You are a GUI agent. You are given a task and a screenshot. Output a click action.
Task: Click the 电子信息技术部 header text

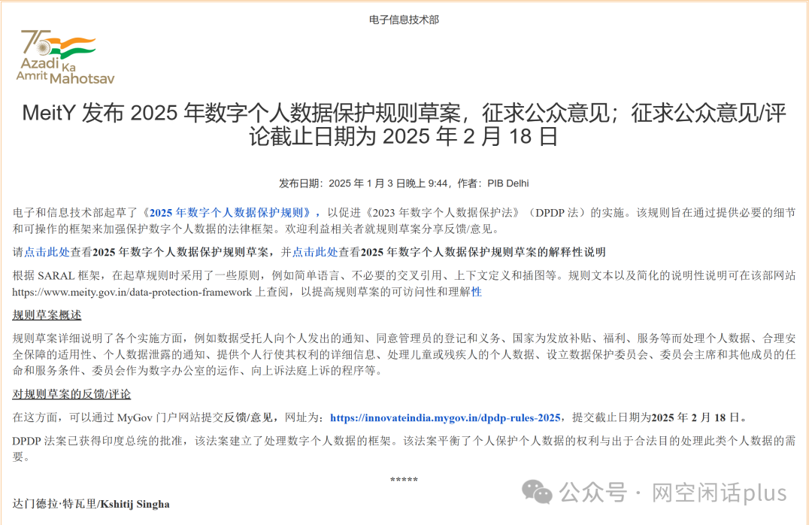[x=404, y=20]
